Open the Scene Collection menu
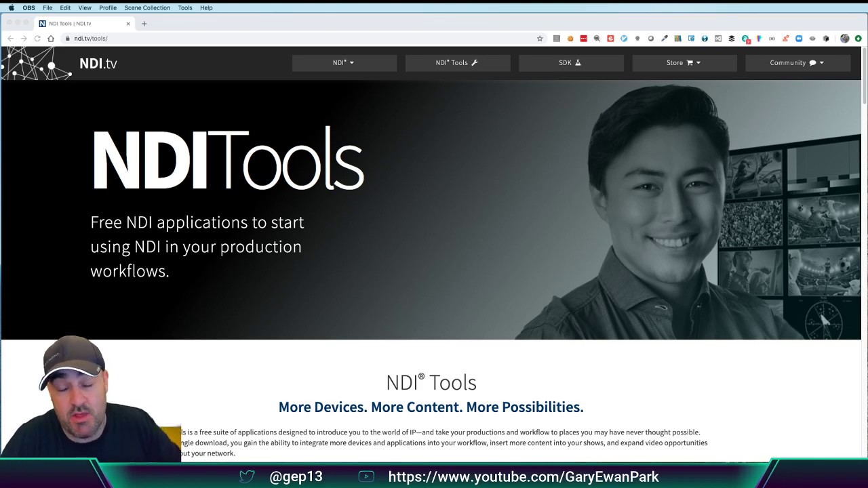This screenshot has width=868, height=488. tap(147, 8)
